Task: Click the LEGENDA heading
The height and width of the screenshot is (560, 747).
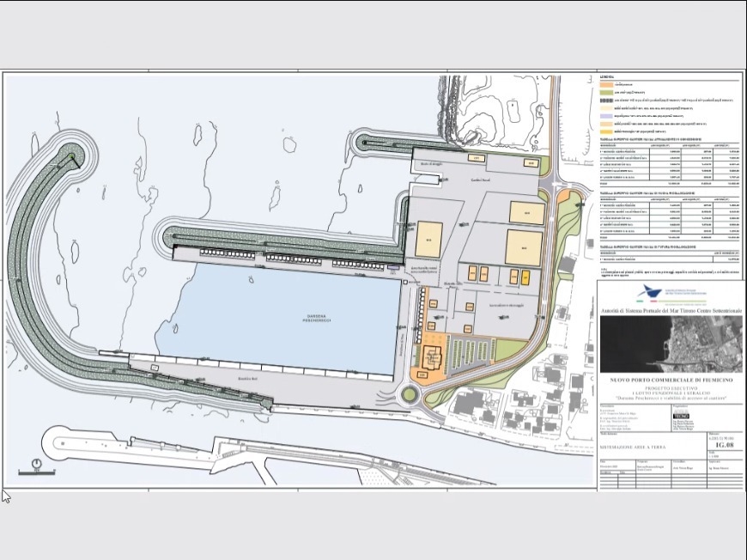Action: [x=606, y=77]
